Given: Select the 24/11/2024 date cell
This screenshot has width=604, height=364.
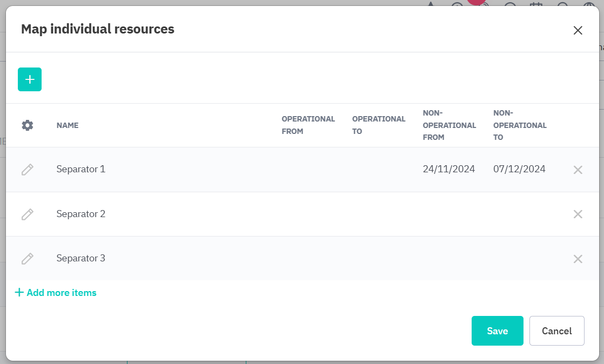Looking at the screenshot, I should (x=448, y=169).
